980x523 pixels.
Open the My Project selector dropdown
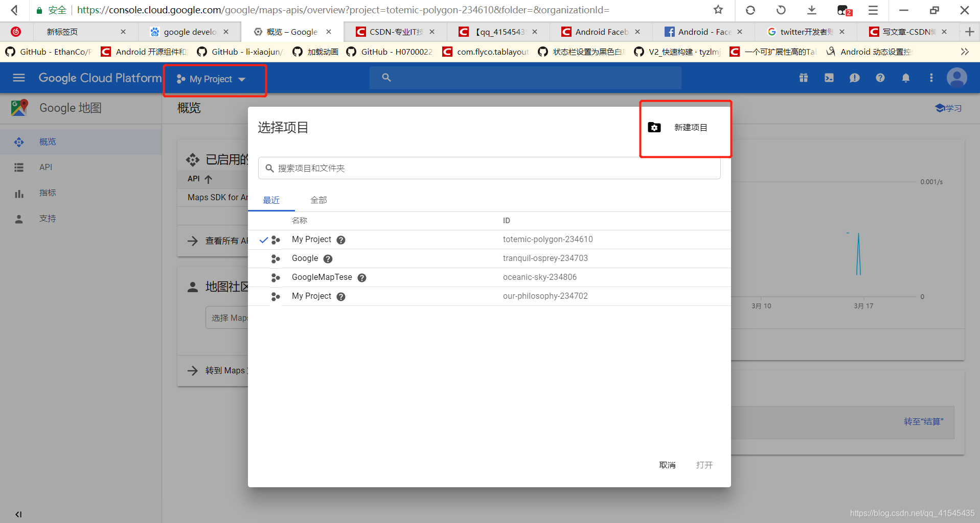coord(212,79)
